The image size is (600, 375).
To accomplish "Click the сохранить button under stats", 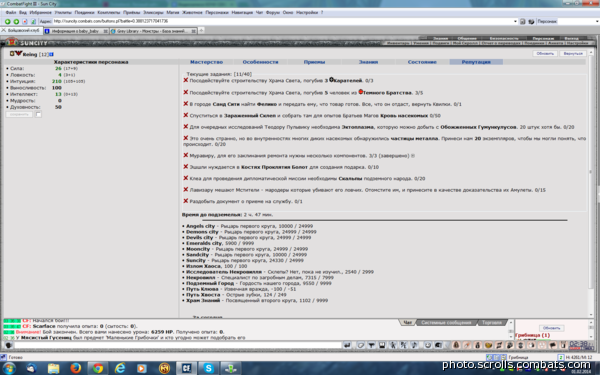I will 19,114.
